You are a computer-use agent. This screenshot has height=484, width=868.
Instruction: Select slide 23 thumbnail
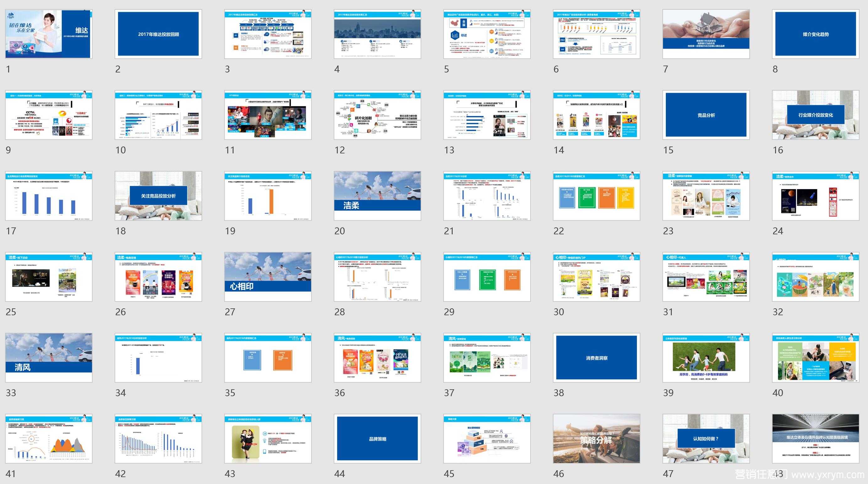[706, 196]
